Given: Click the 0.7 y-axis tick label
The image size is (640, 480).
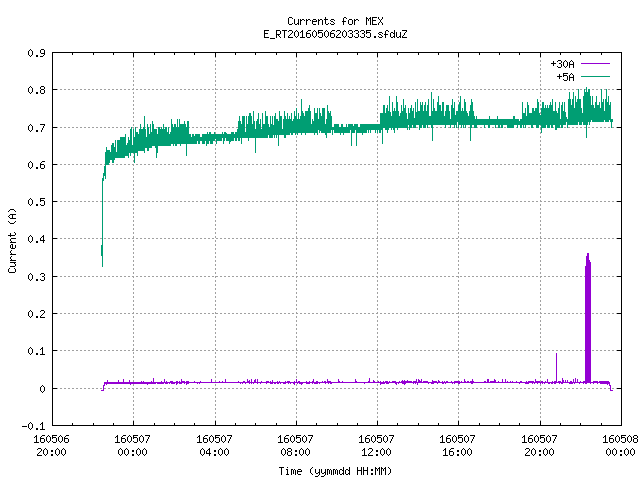Looking at the screenshot, I should point(36,128).
